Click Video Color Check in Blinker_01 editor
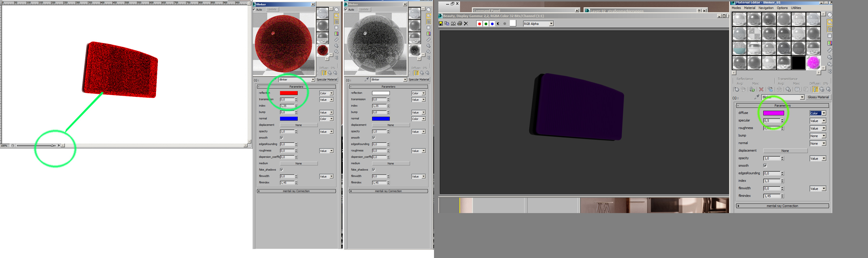The image size is (868, 258). (830, 43)
